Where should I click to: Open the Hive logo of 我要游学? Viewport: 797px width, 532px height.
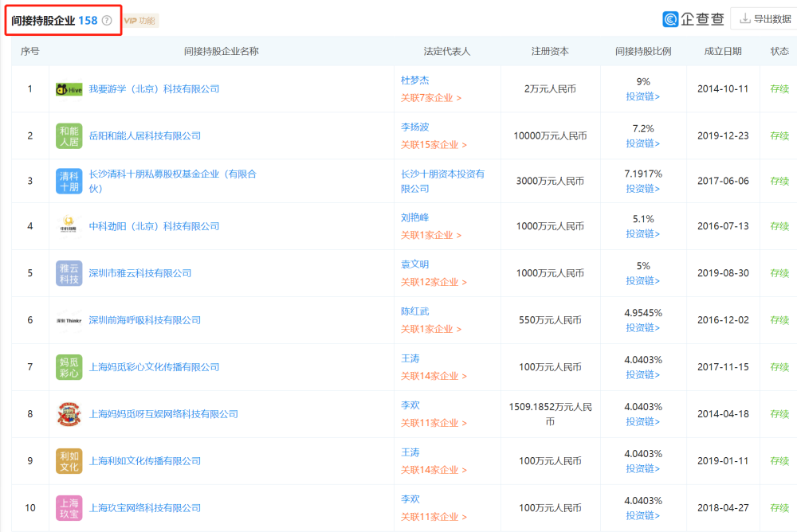coord(69,89)
